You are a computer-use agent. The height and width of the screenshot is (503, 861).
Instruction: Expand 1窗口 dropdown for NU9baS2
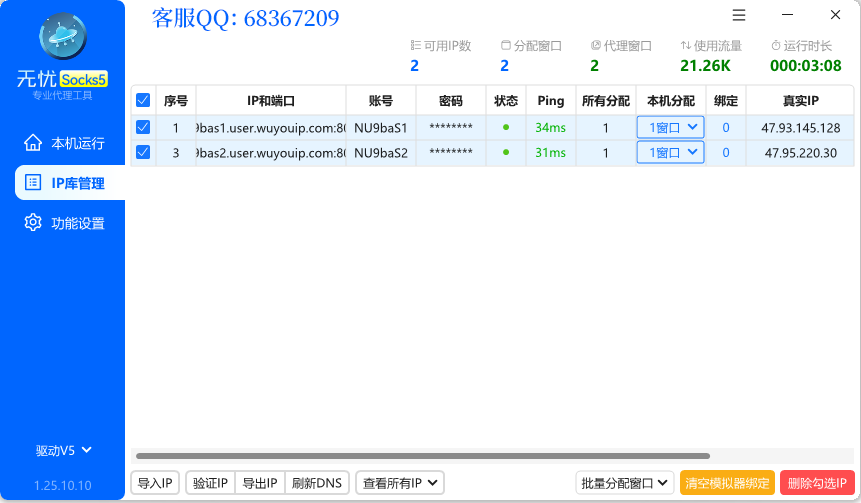click(670, 153)
